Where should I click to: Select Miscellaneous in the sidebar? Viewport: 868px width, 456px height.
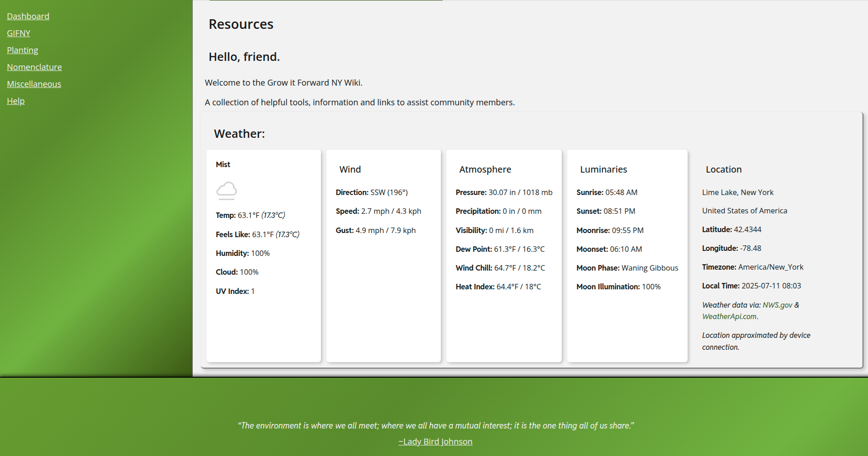coord(34,84)
